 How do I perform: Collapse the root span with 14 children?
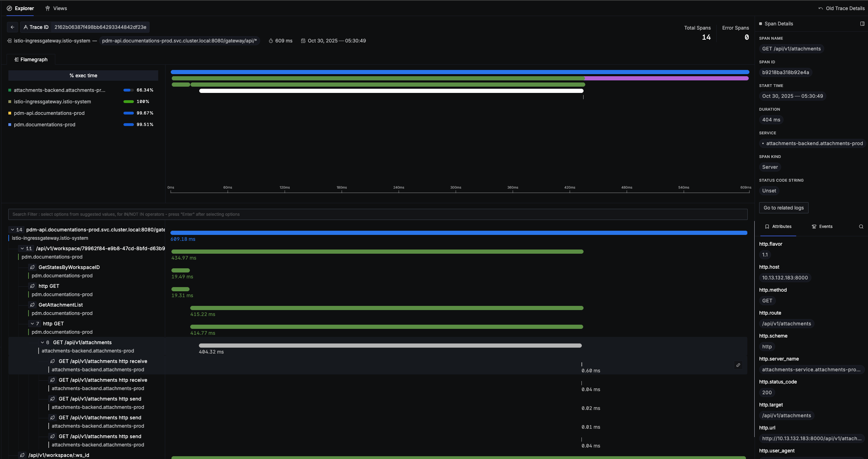coord(13,230)
